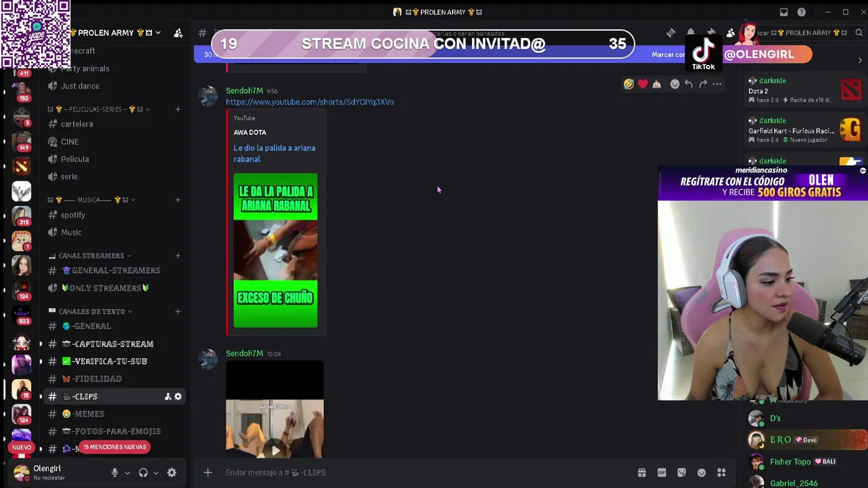Open Sendoh7M's username at 9:56

coord(244,91)
